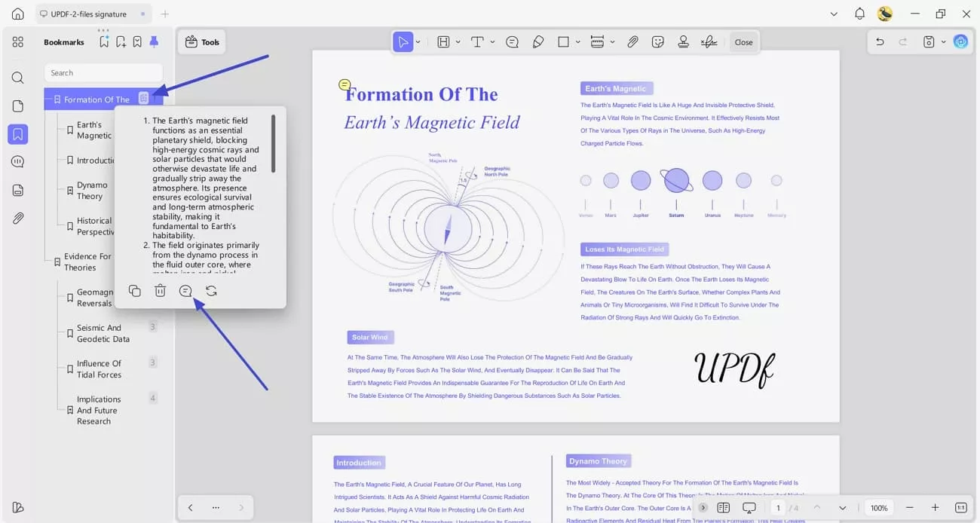
Task: Open the search panel magnifier in sidebar
Action: point(17,78)
